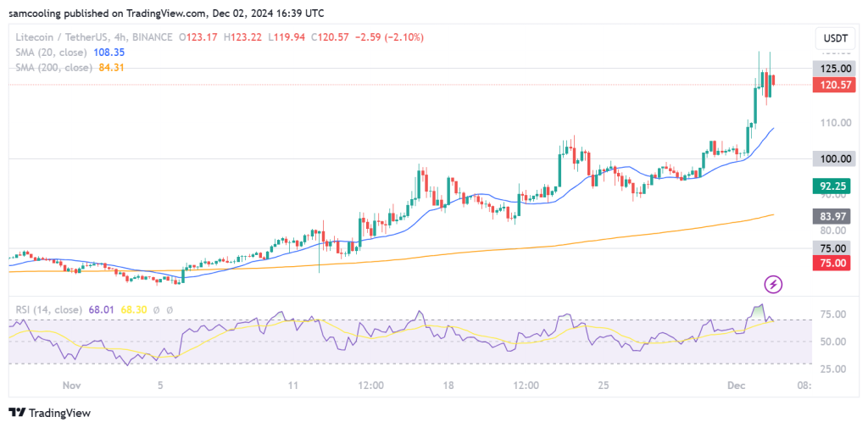Image resolution: width=868 pixels, height=428 pixels.
Task: Click the RSI (14, close) indicator label
Action: (50, 310)
